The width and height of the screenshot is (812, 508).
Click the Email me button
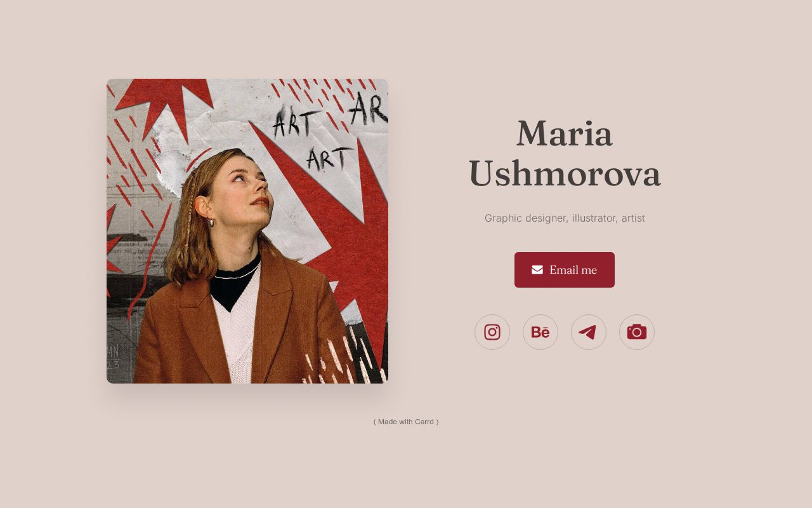tap(565, 270)
